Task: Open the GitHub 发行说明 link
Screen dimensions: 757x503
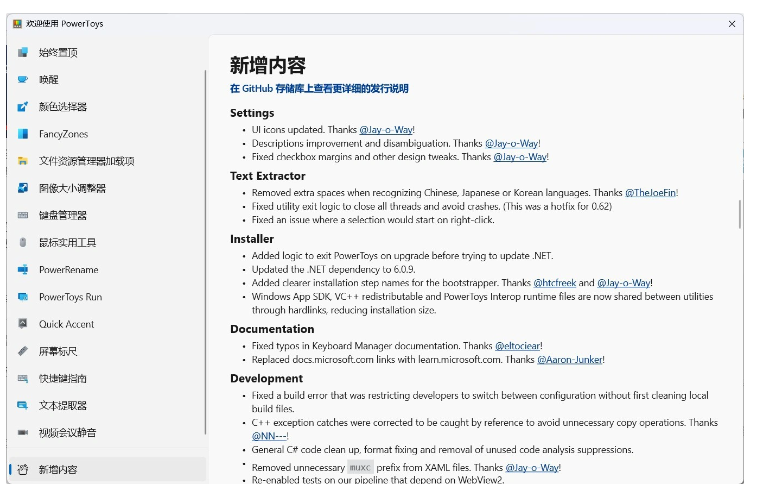Action: click(319, 89)
